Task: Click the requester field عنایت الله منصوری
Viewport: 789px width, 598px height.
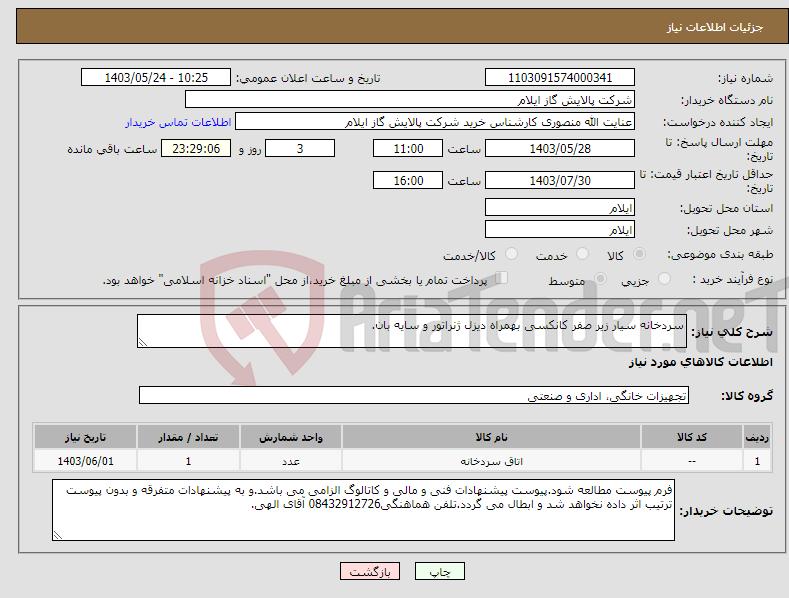Action: [435, 122]
